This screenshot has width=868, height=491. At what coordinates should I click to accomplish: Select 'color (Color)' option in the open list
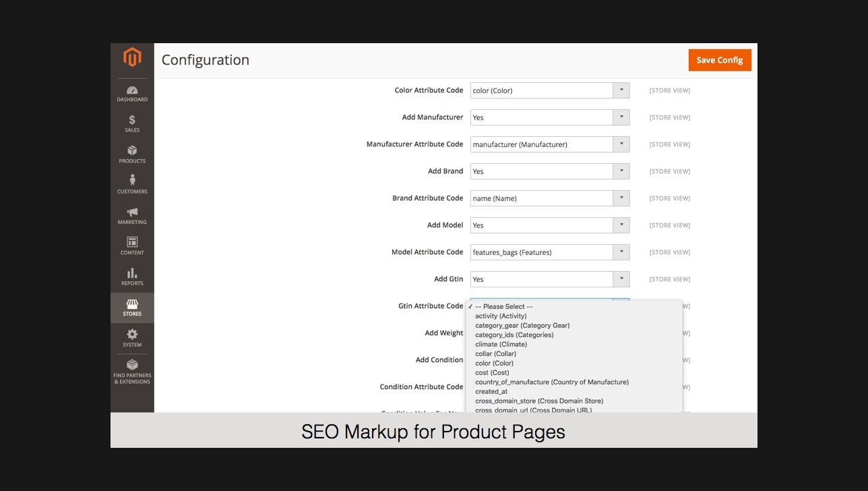[494, 363]
